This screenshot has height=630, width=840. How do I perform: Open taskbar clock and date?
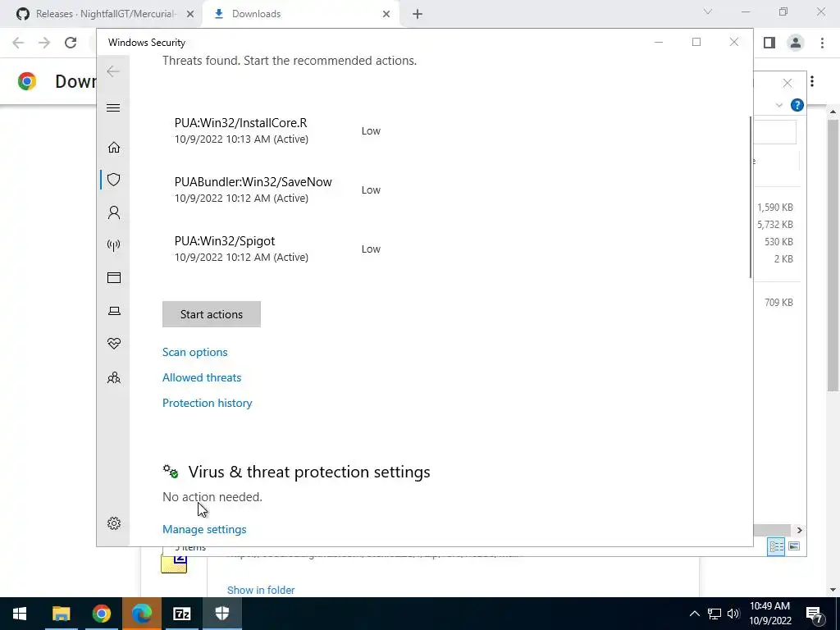click(769, 614)
